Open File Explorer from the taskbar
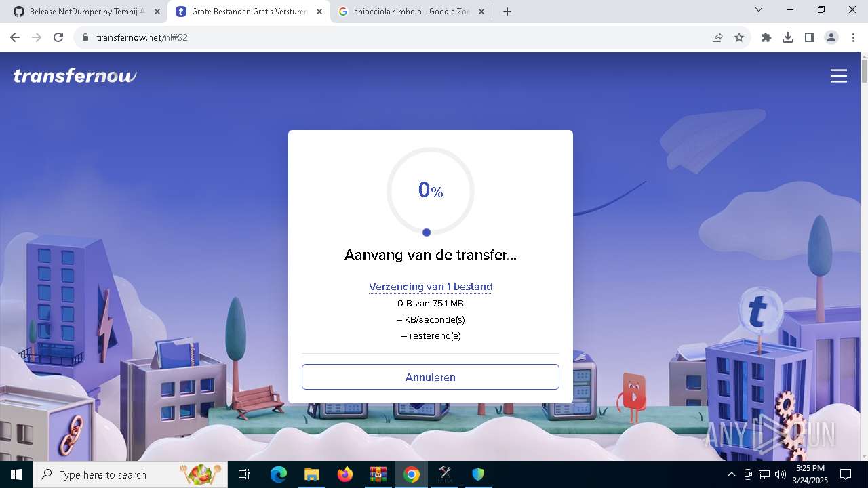 pyautogui.click(x=311, y=474)
